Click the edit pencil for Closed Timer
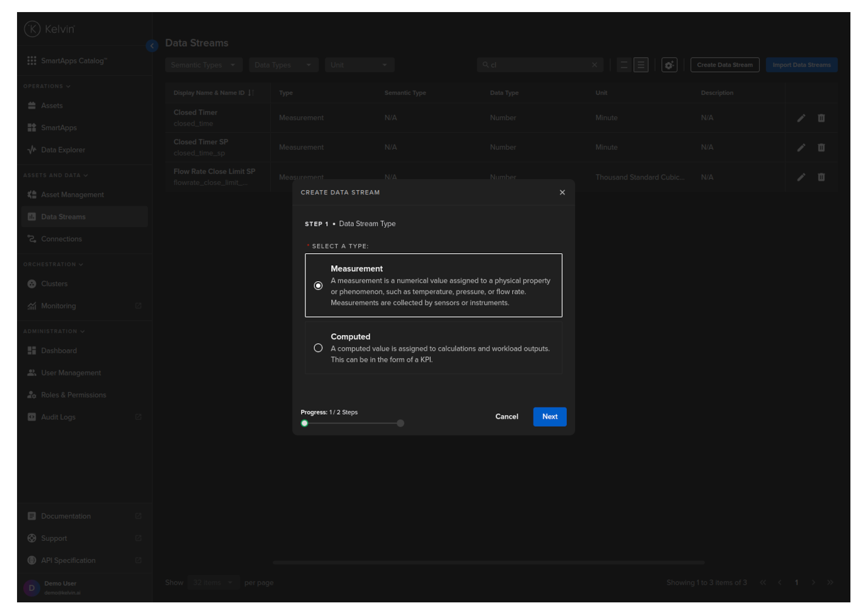The height and width of the screenshot is (615, 868). tap(801, 118)
